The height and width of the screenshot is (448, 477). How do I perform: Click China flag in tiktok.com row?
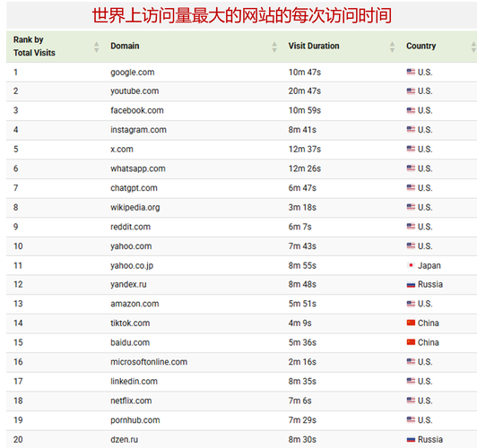click(411, 323)
